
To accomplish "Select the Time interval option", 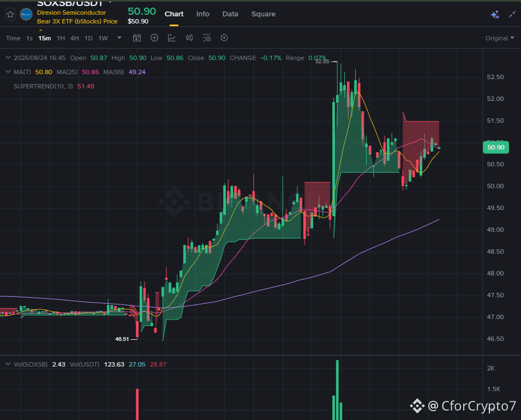I will point(13,38).
